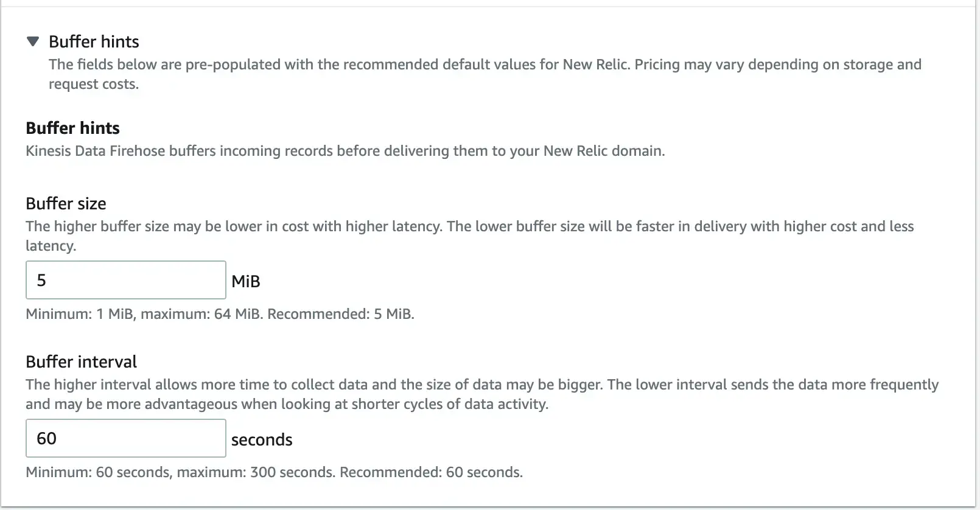Image resolution: width=980 pixels, height=510 pixels.
Task: Click the seconds unit label
Action: click(x=262, y=439)
